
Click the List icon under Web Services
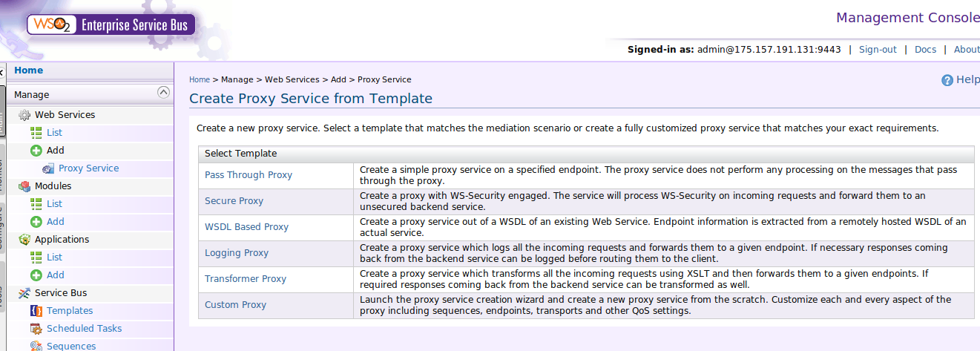pyautogui.click(x=36, y=133)
